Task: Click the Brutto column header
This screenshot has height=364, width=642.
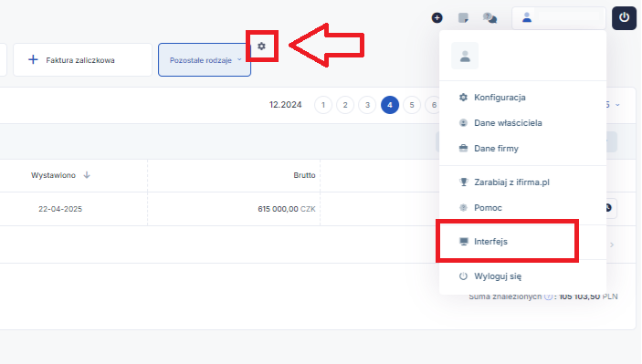Action: [x=304, y=175]
